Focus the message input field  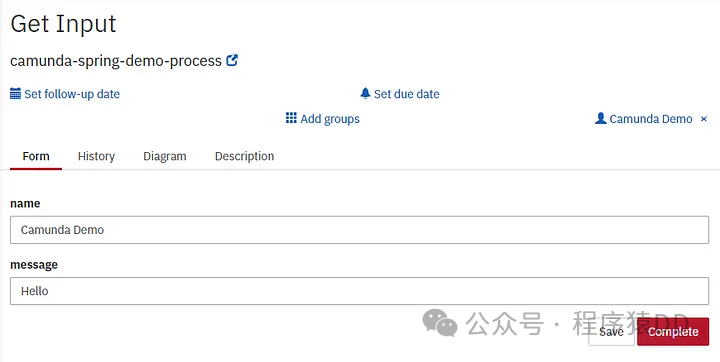pyautogui.click(x=360, y=291)
